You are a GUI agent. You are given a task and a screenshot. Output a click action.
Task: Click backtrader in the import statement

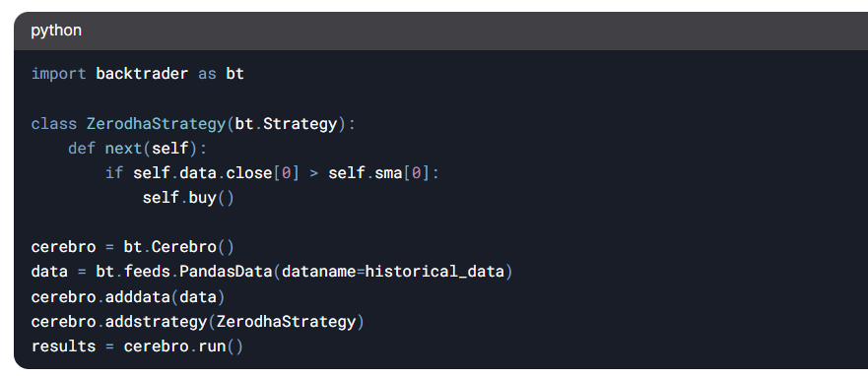142,74
